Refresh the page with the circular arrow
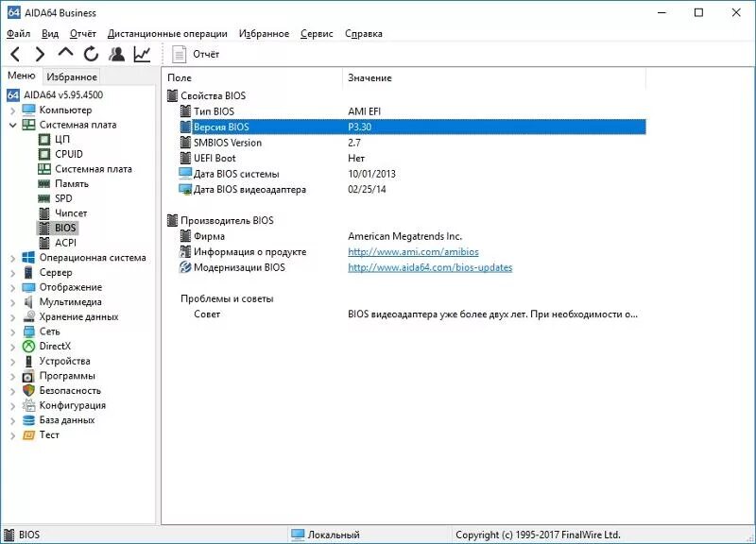The image size is (756, 544). tap(91, 54)
